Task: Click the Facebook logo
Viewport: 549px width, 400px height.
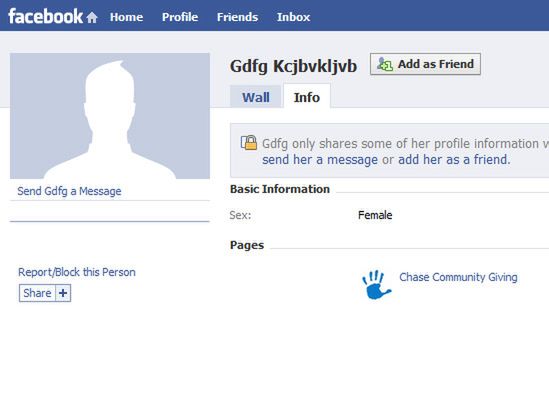Action: [x=46, y=16]
